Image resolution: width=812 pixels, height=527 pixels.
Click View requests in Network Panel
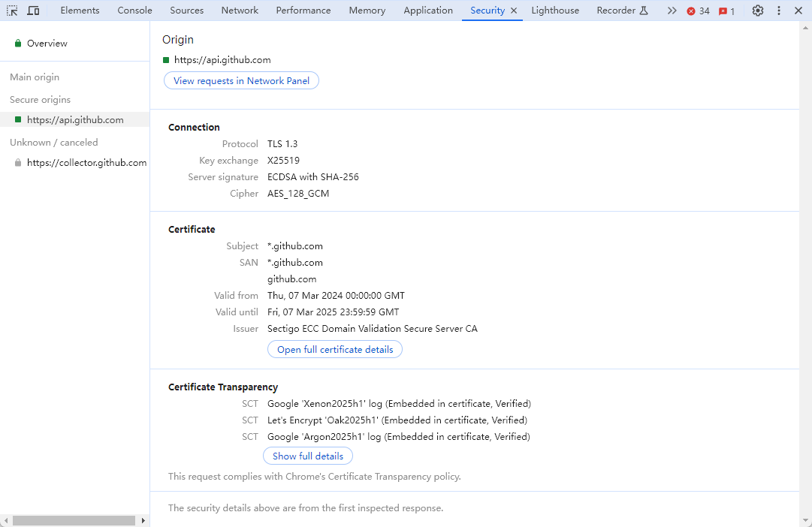pos(241,81)
